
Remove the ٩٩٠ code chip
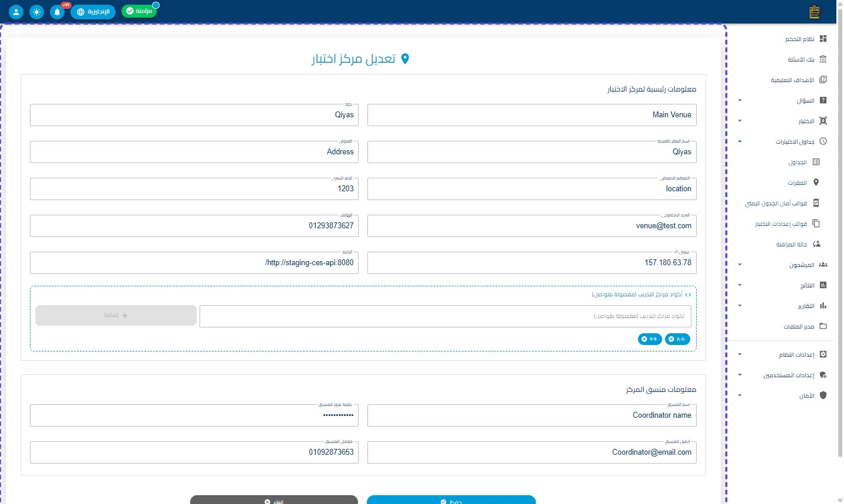coord(644,339)
